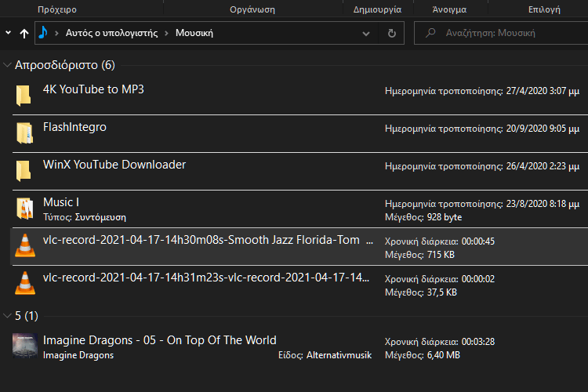This screenshot has height=392, width=588.
Task: Click 'Imagine Dragons' artist subtitle
Action: click(x=78, y=355)
